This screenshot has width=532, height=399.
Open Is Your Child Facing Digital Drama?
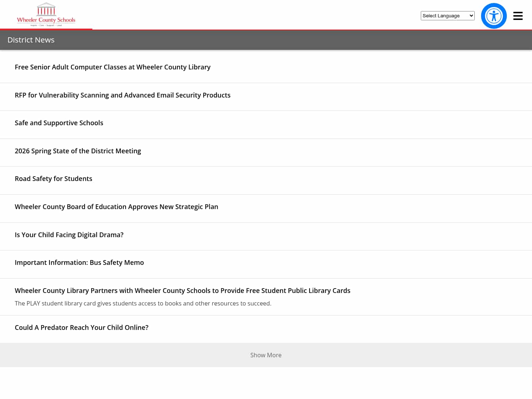point(69,235)
